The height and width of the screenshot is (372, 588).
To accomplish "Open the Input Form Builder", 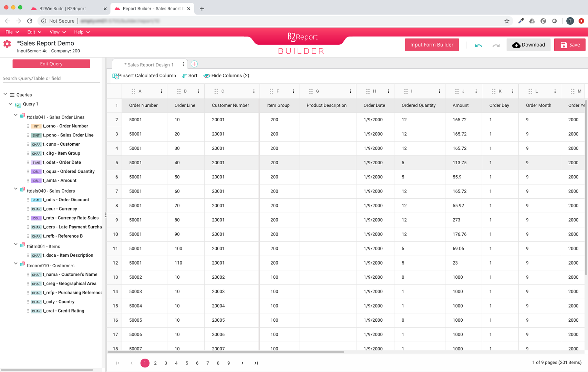I will (x=432, y=45).
